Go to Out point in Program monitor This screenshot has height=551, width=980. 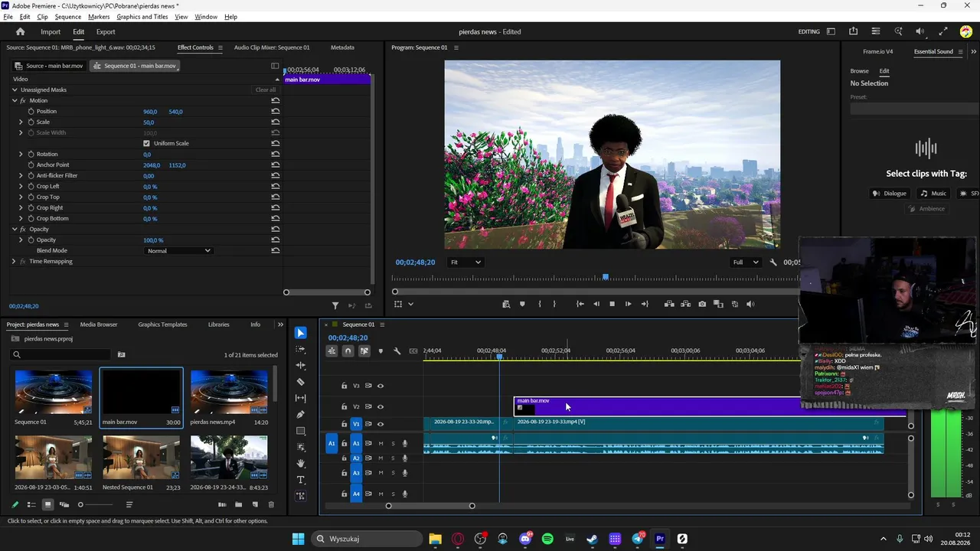click(x=645, y=304)
